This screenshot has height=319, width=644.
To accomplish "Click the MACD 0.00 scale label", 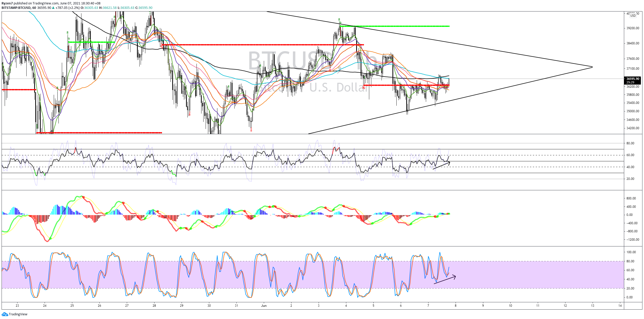I will tap(629, 215).
